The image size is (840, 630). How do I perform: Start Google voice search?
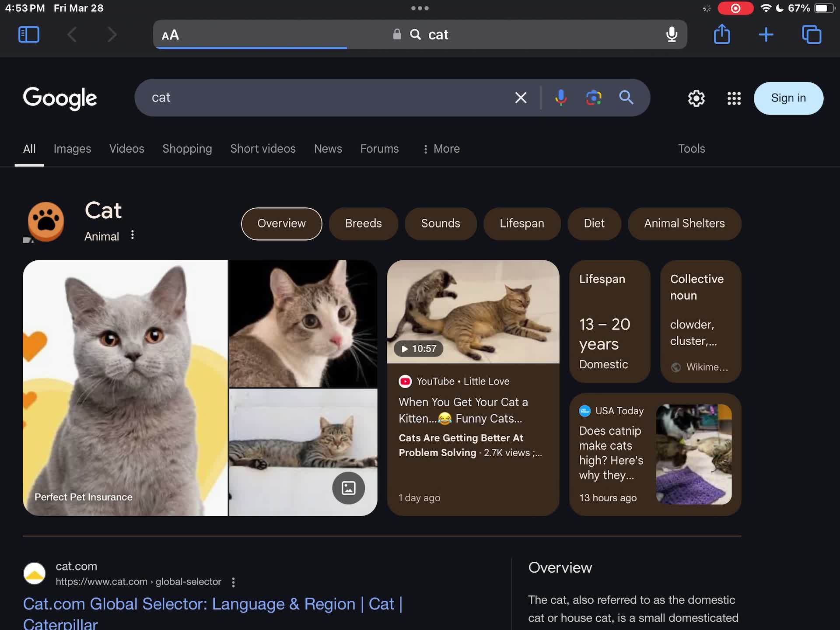click(560, 98)
